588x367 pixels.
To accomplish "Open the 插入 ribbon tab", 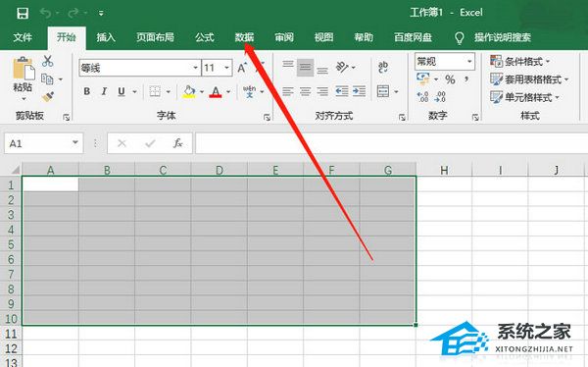I will click(x=106, y=37).
